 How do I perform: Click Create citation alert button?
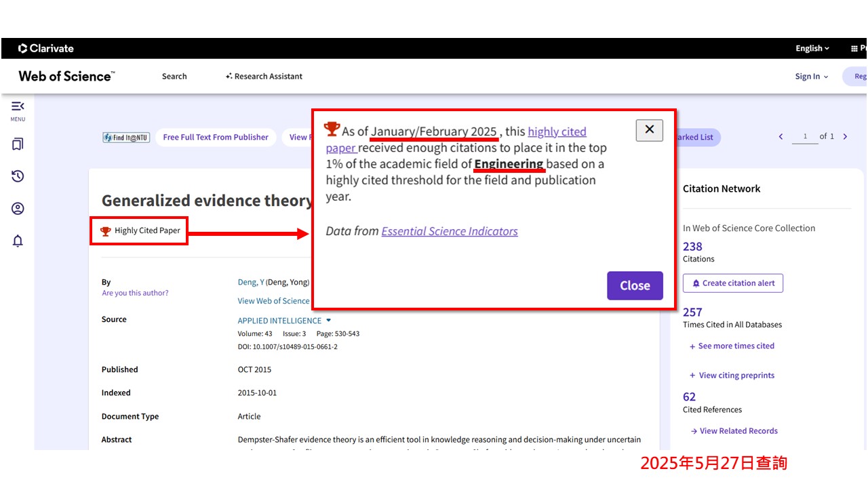click(x=733, y=283)
